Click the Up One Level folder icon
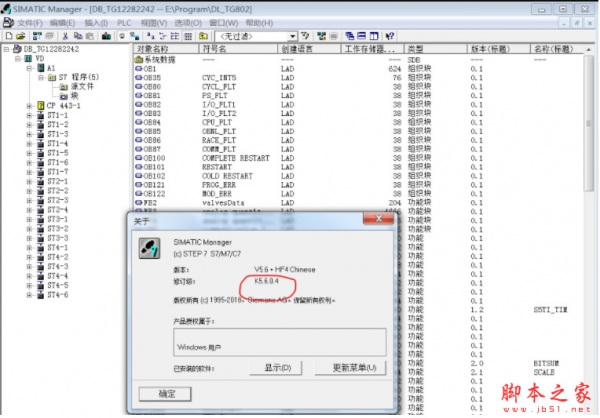Viewport: 600px width, 418px height. (204, 36)
